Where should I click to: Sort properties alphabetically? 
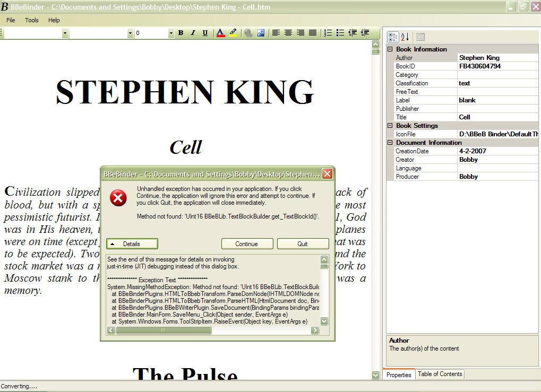[x=405, y=37]
